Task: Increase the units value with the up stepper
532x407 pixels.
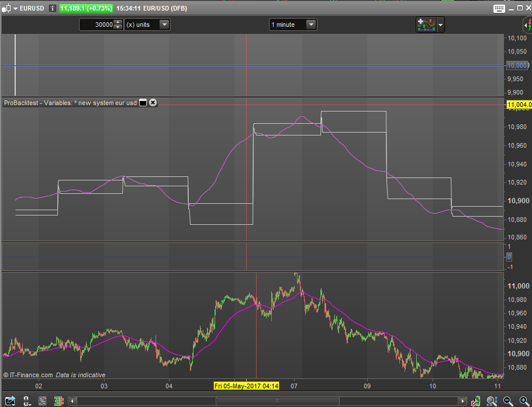Action: click(118, 22)
